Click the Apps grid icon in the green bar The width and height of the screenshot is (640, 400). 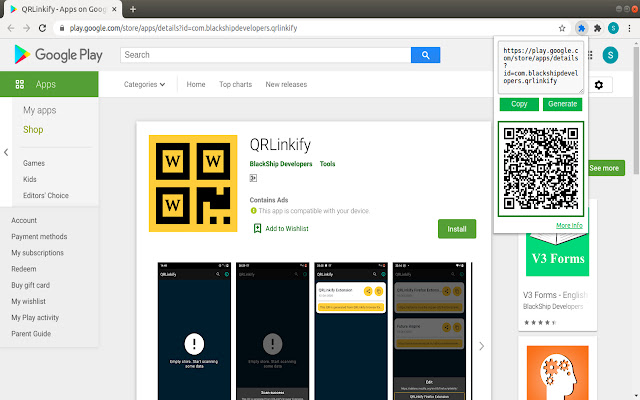20,84
